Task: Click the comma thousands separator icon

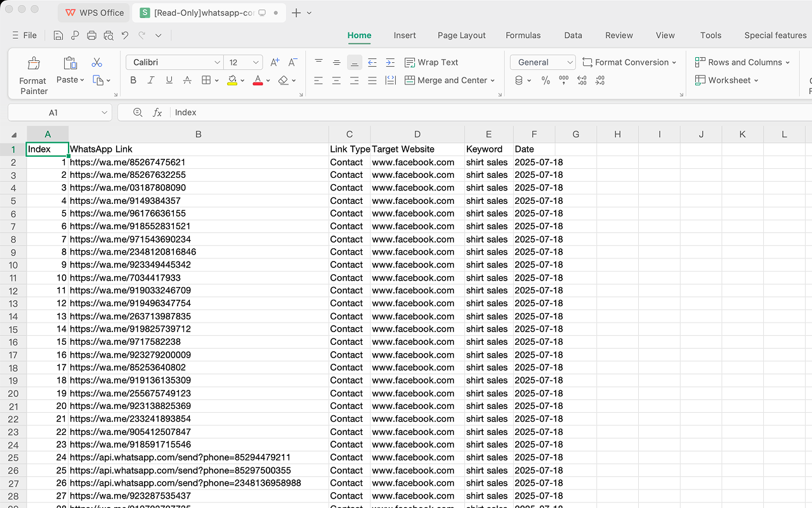Action: (x=564, y=80)
